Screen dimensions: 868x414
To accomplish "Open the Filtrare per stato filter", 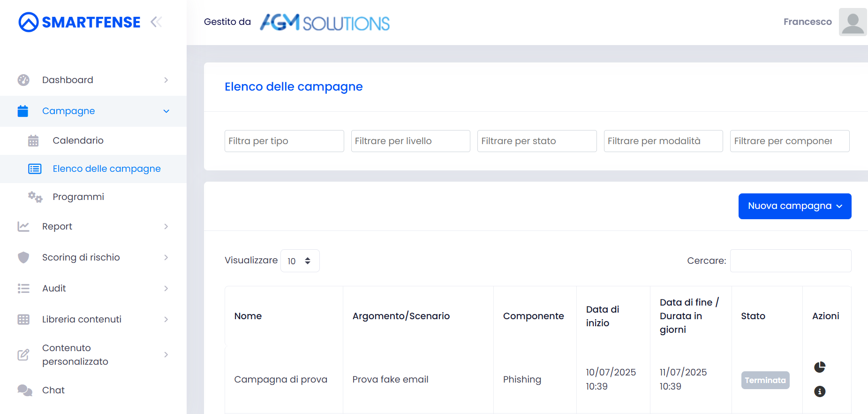I will click(x=536, y=141).
